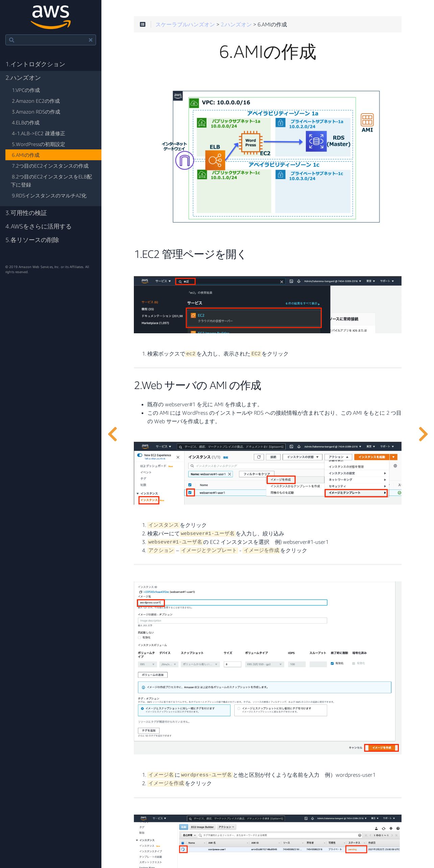The height and width of the screenshot is (868, 434).
Task: Click the ec2 search results screenshot image
Action: tap(268, 305)
